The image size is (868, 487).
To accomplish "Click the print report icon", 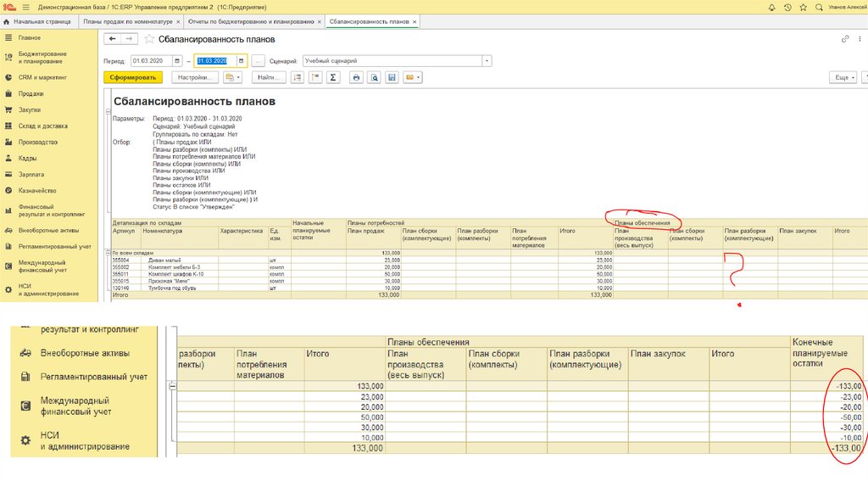I will click(x=356, y=77).
